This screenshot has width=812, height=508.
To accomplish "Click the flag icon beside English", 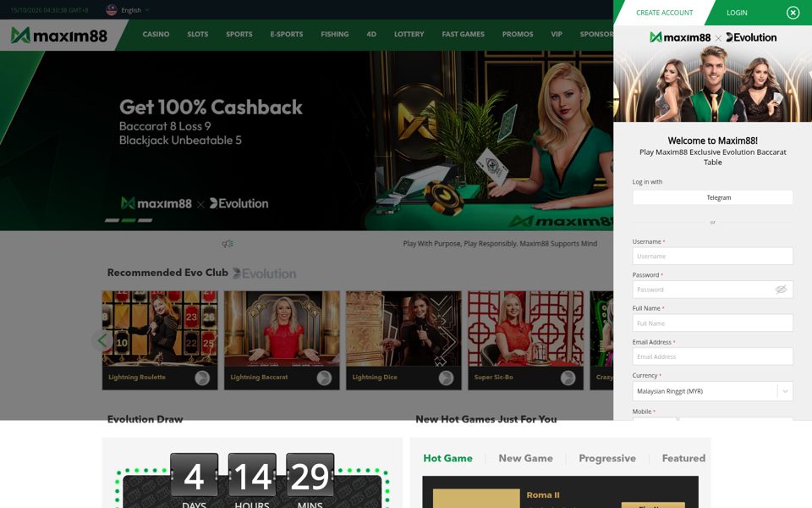I will tap(112, 10).
